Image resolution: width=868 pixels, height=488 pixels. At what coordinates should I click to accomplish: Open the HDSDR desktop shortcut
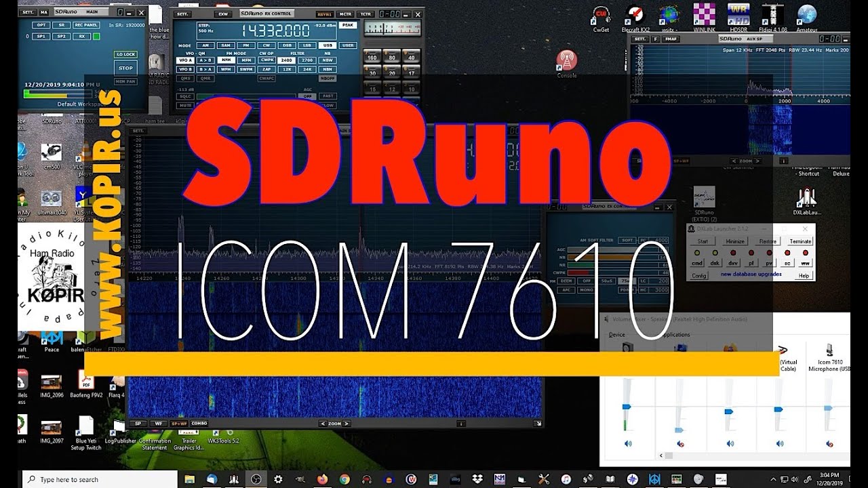(738, 18)
